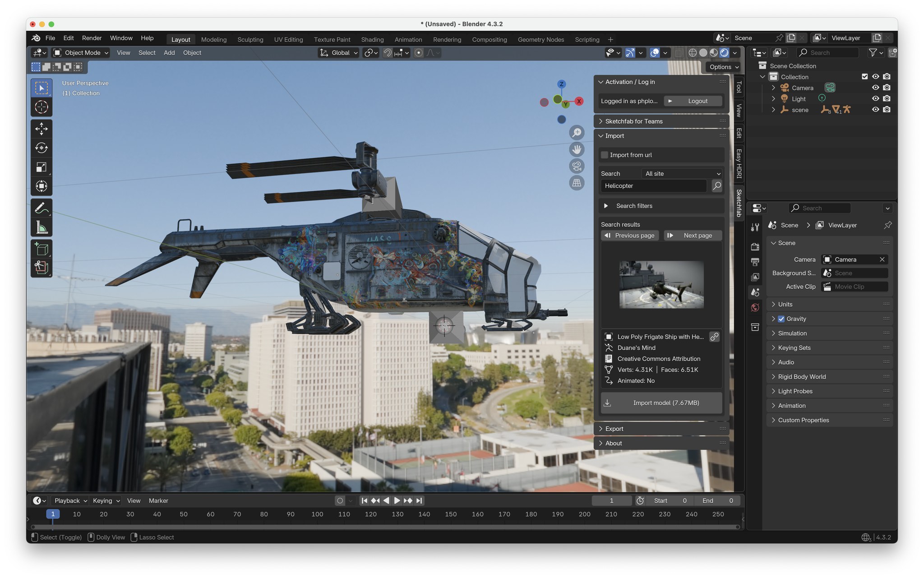Open World properties tab icon
This screenshot has width=924, height=578.
point(755,308)
